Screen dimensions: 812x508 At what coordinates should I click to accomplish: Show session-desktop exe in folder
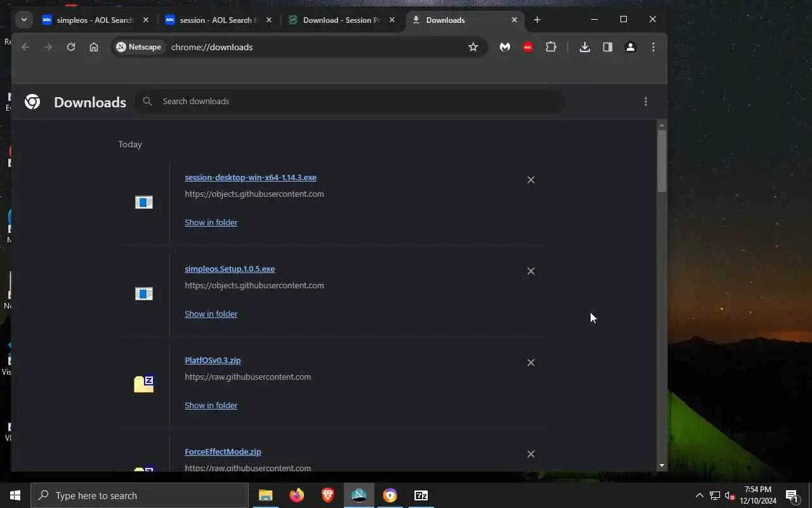(x=211, y=223)
